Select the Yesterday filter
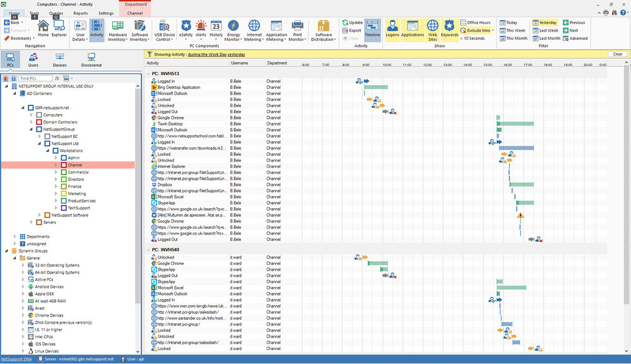 point(545,23)
